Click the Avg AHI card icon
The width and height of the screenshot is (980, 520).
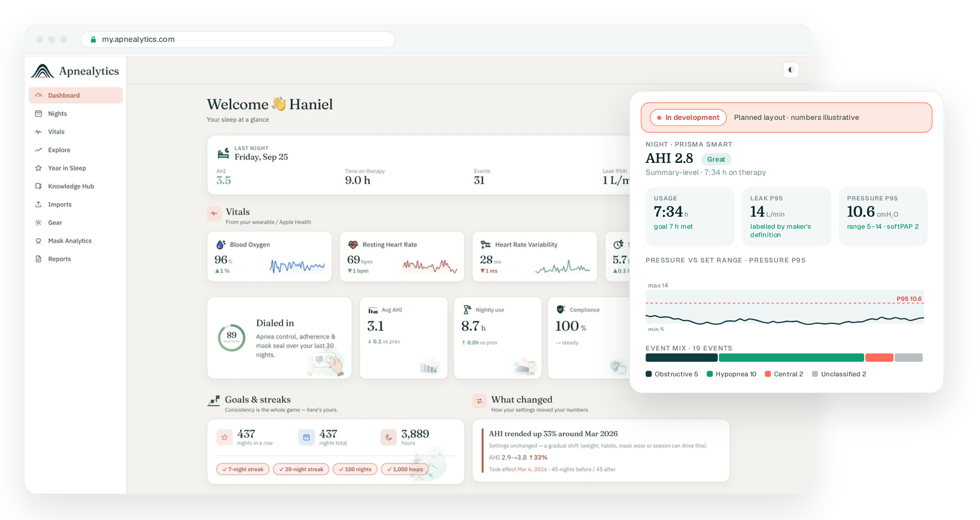pyautogui.click(x=373, y=310)
